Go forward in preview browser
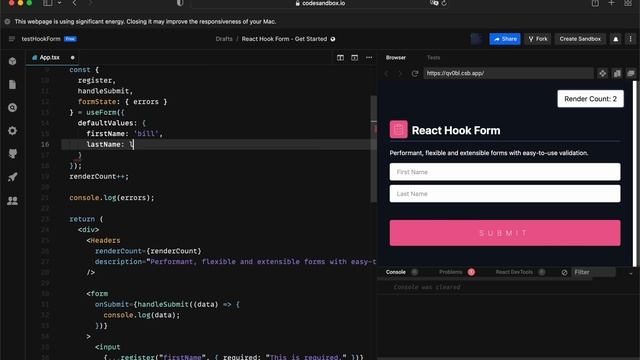This screenshot has width=640, height=360. coord(400,73)
